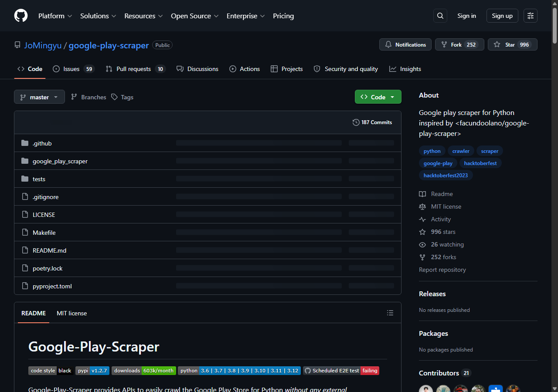Click the Star 996 button
This screenshot has height=392, width=558.
(x=513, y=44)
